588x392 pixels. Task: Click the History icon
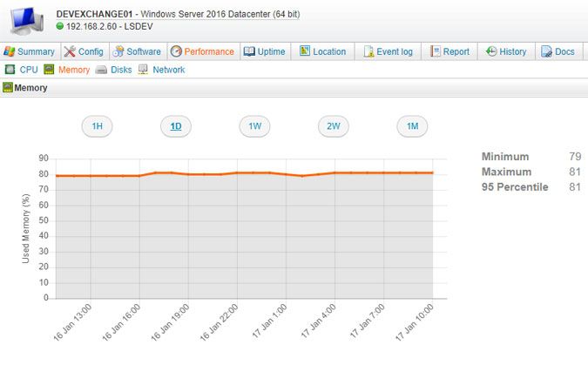491,52
